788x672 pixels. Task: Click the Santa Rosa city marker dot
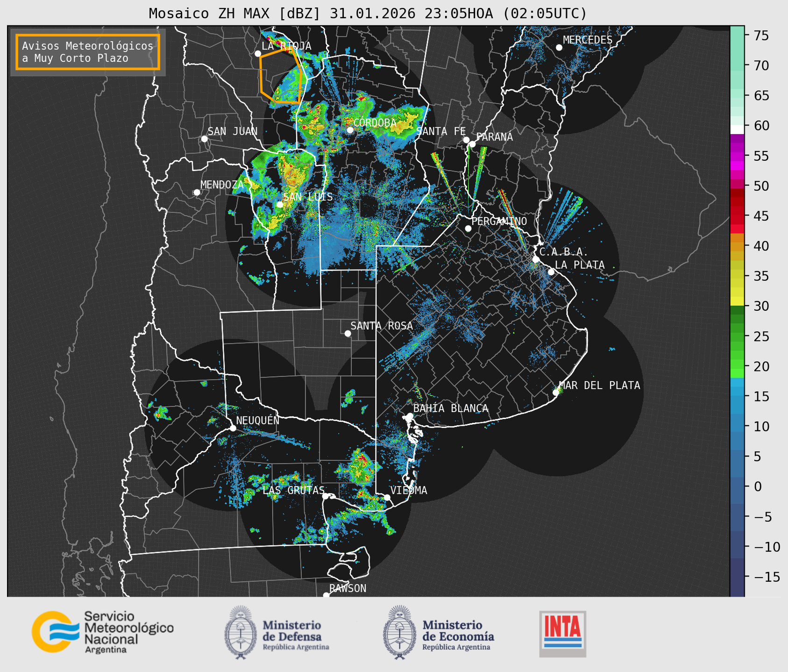pos(348,333)
